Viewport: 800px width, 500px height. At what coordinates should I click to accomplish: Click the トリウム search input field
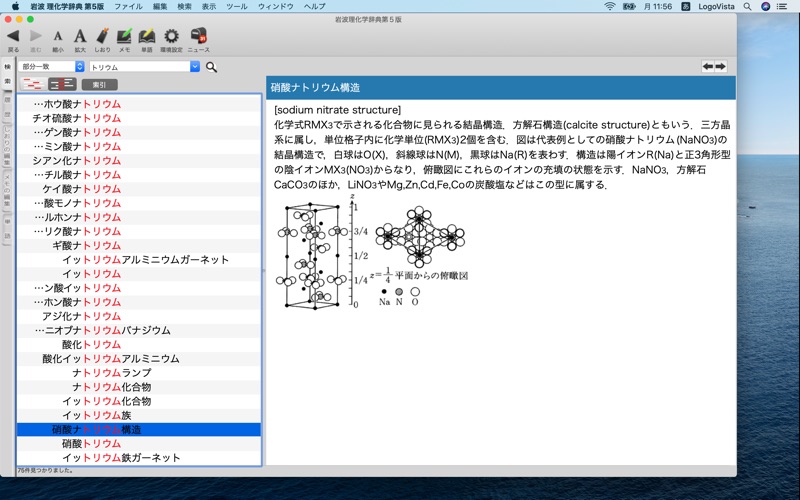pyautogui.click(x=140, y=67)
